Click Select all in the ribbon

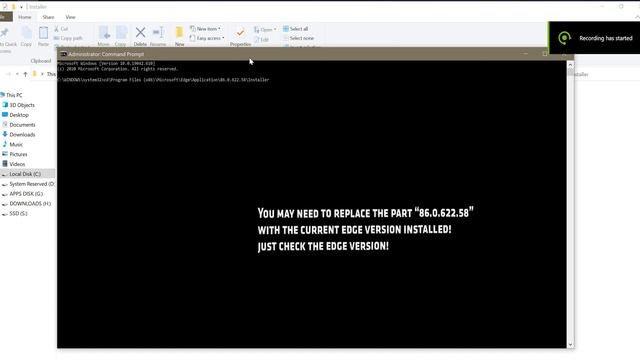tap(296, 29)
